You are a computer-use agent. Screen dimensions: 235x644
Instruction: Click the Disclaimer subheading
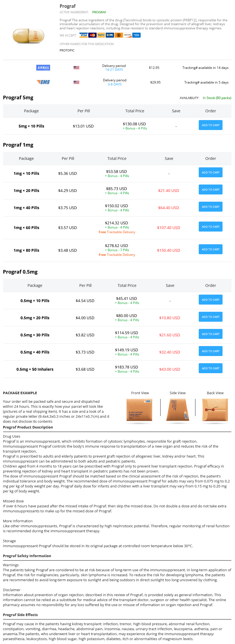[x=12, y=590]
